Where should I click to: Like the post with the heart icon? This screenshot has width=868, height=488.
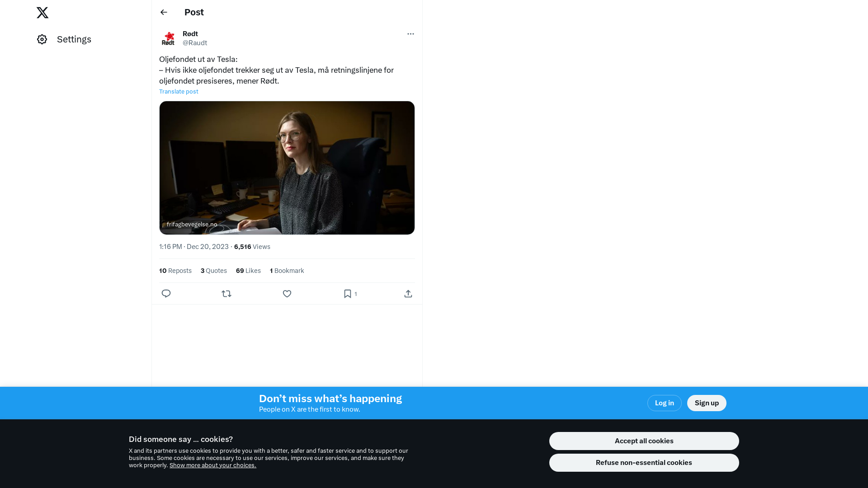287,294
